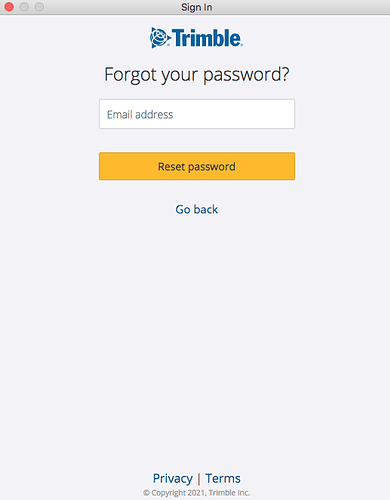Screen dimensions: 390x500
Task: Click the separator between Privacy and Terms
Action: point(199,479)
